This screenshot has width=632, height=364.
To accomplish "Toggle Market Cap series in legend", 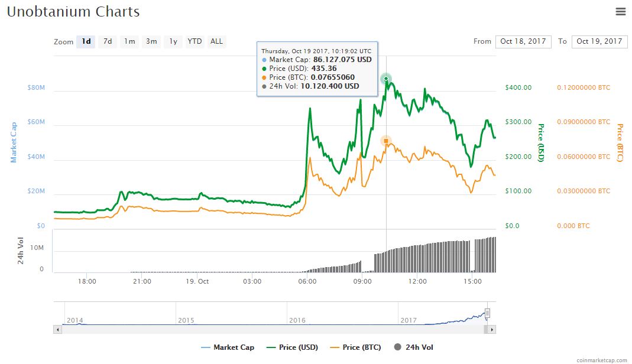I will coord(228,347).
